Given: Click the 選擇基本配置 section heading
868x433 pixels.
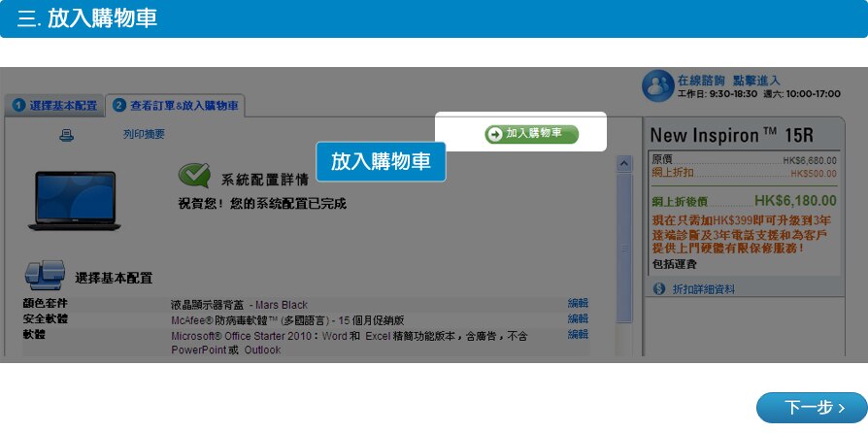Looking at the screenshot, I should tap(114, 278).
